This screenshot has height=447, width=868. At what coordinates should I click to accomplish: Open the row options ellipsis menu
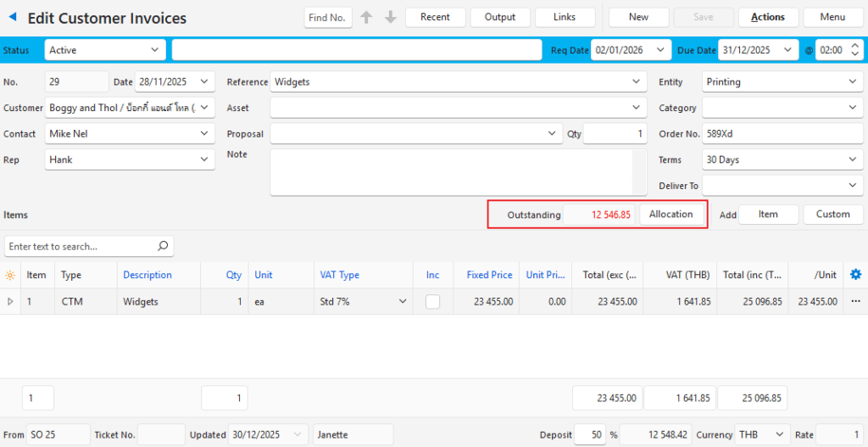click(x=855, y=301)
